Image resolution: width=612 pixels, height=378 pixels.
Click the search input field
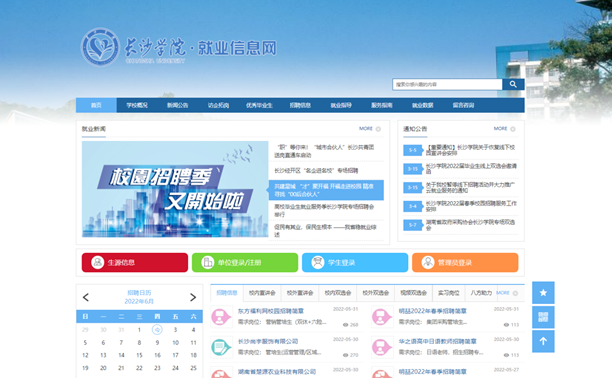point(447,84)
